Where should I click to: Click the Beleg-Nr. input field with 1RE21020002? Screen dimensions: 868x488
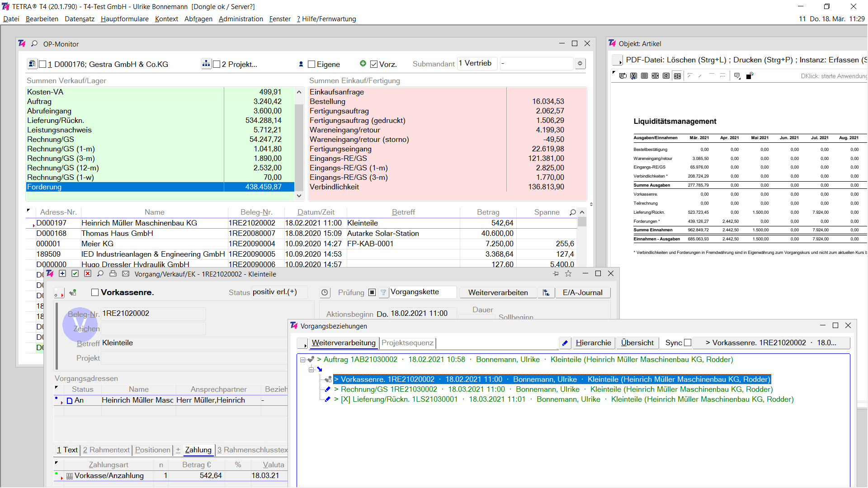pyautogui.click(x=154, y=314)
